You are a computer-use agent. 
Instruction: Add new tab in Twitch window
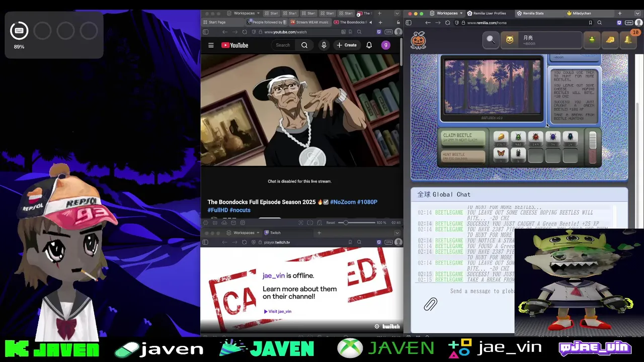click(x=319, y=233)
